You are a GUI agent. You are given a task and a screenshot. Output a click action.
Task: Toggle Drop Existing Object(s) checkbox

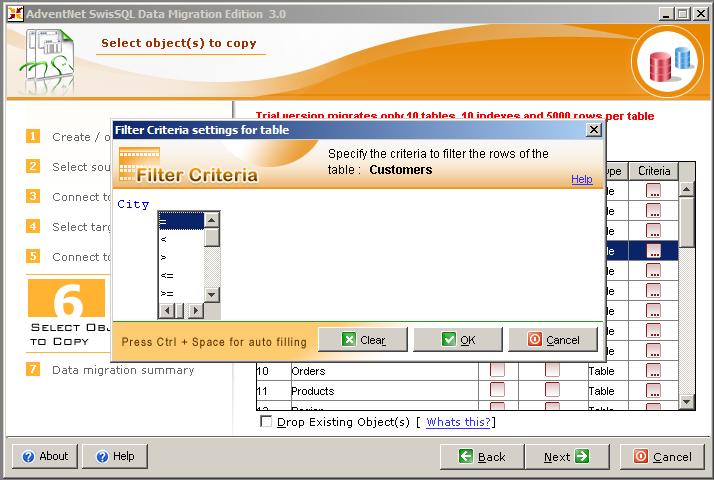click(x=265, y=421)
